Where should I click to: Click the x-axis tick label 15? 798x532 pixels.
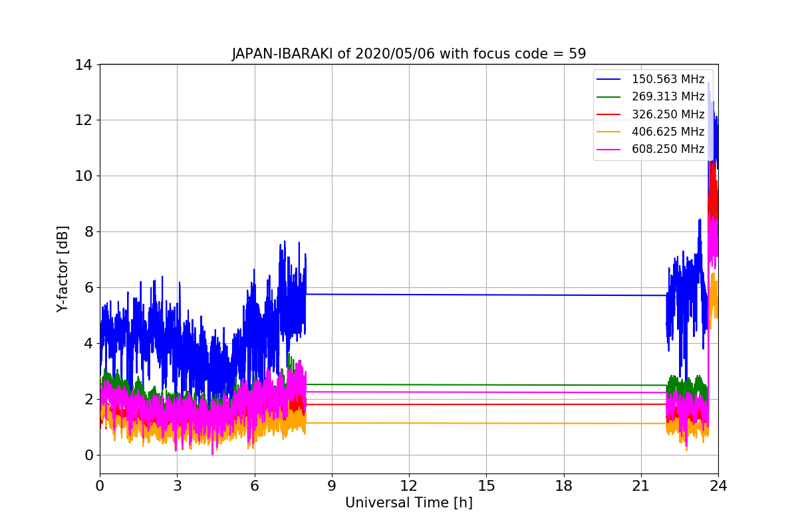pyautogui.click(x=486, y=486)
